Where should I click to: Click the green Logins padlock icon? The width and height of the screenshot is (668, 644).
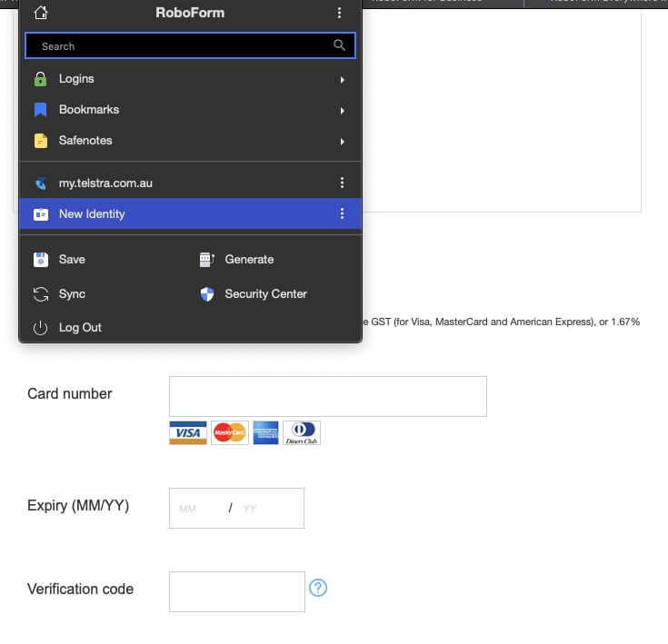point(41,79)
